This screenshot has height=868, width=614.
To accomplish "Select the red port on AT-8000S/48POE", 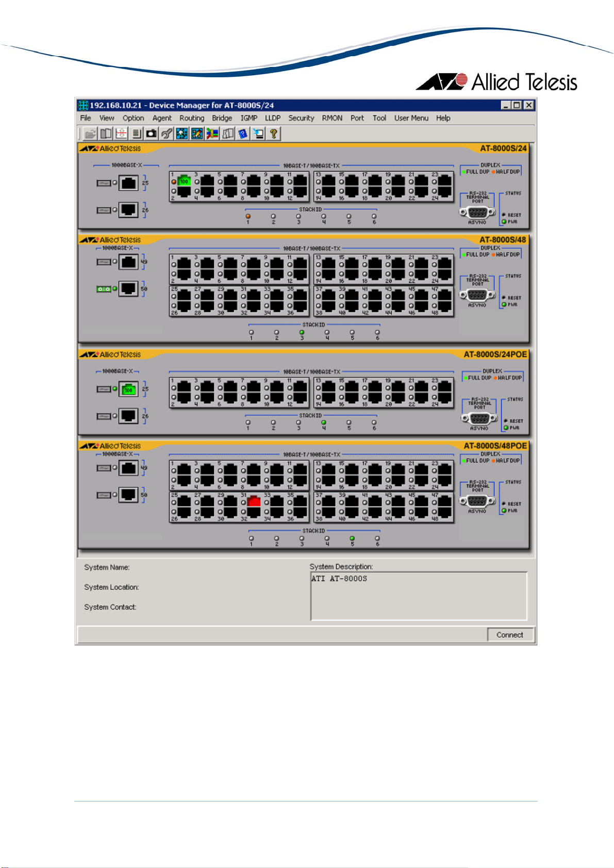I will (x=254, y=501).
